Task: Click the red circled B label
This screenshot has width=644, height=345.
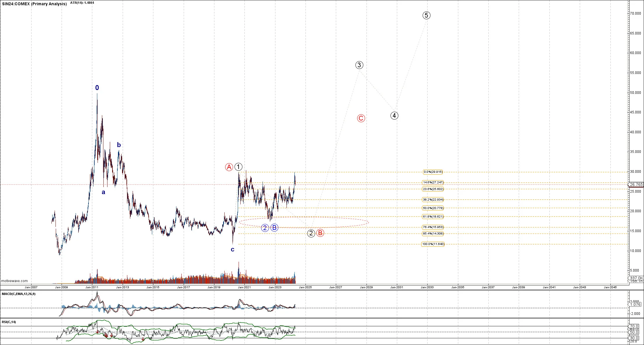Action: tap(320, 233)
